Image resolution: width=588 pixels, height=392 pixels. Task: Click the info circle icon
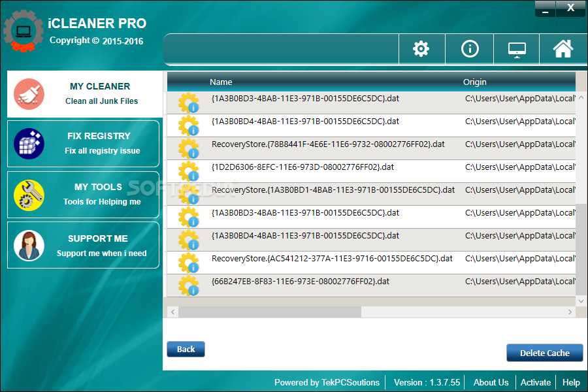tap(470, 49)
